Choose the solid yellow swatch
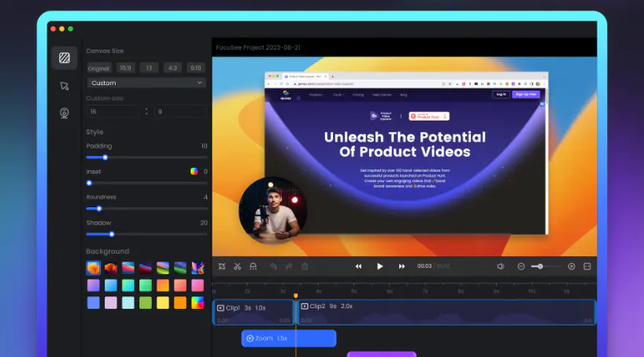The height and width of the screenshot is (357, 644). pos(163,303)
